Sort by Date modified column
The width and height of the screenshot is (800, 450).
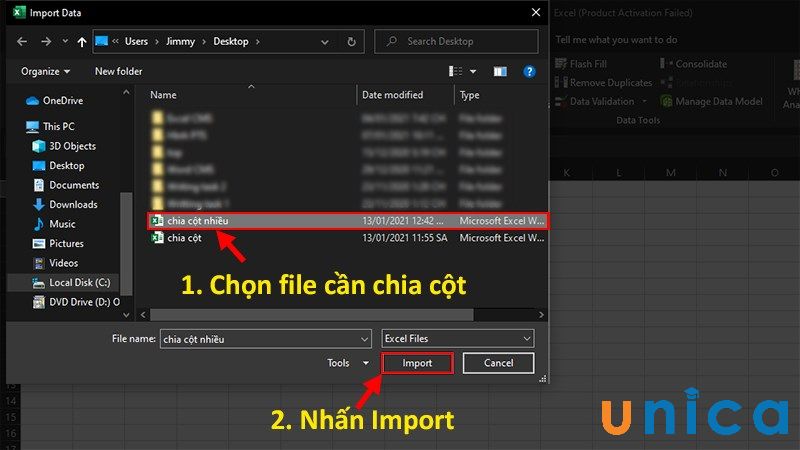392,95
